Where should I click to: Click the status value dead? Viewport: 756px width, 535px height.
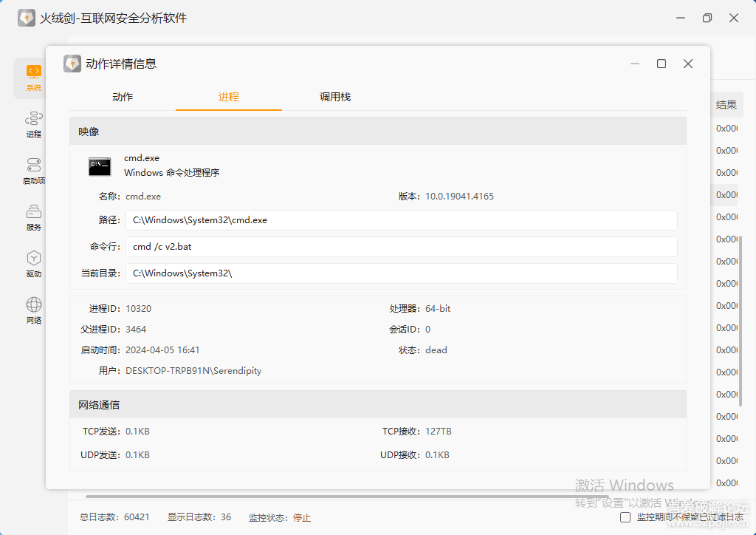click(436, 350)
